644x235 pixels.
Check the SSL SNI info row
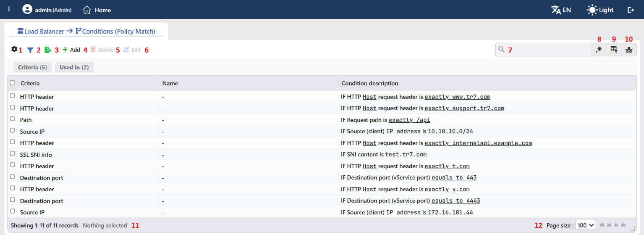click(x=13, y=154)
